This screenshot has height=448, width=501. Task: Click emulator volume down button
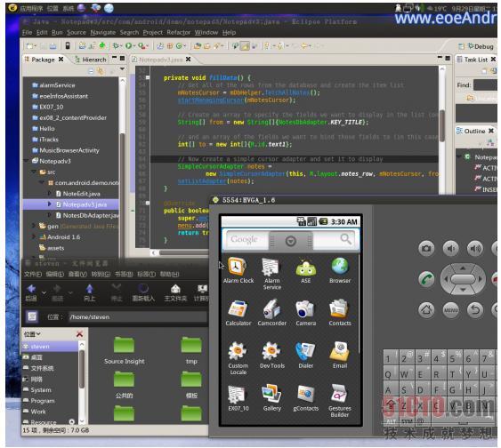click(450, 248)
